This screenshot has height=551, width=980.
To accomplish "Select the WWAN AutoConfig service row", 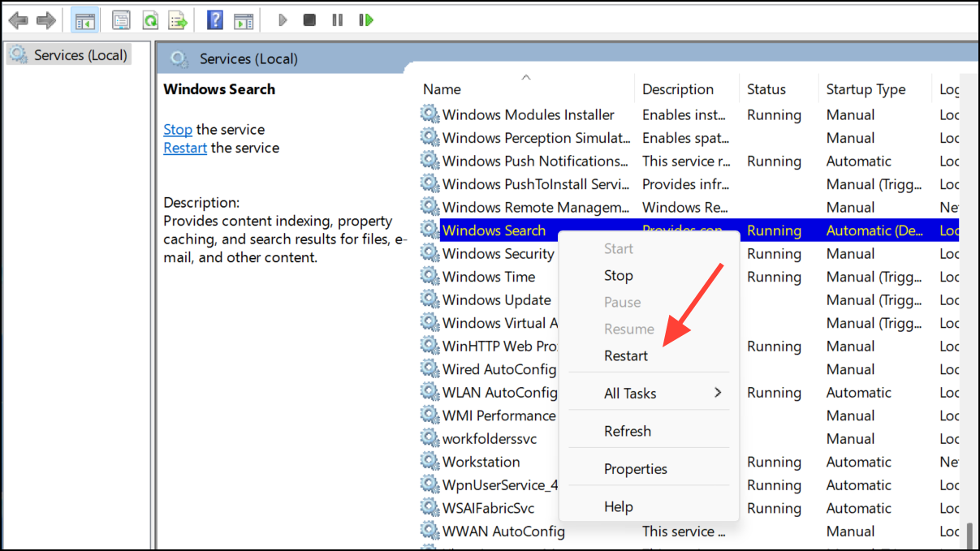I will [689, 532].
